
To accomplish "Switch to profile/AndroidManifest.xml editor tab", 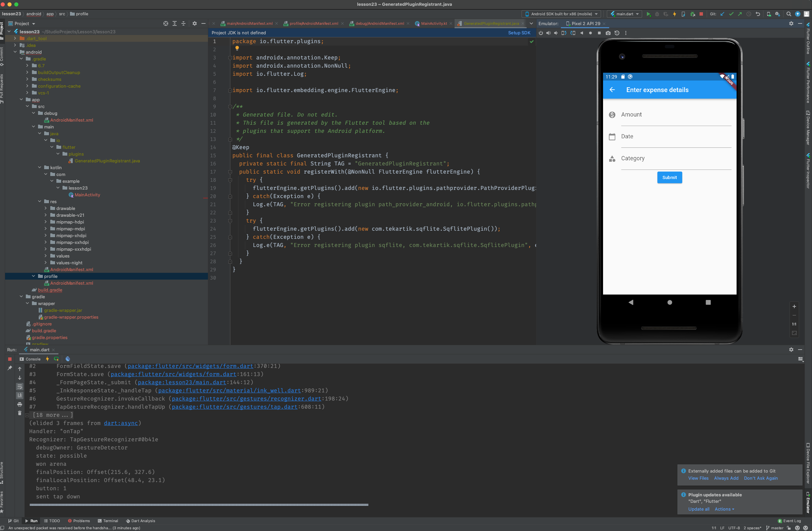I will coord(314,23).
